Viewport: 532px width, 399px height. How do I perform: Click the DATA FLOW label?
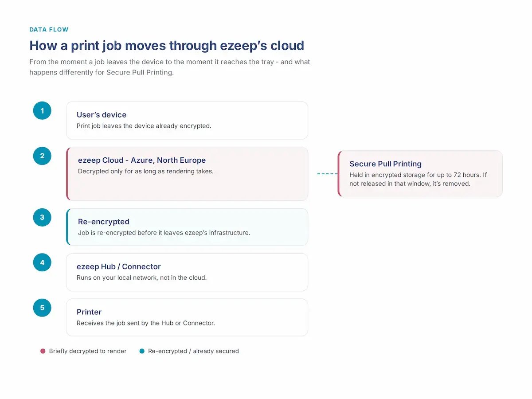point(49,30)
